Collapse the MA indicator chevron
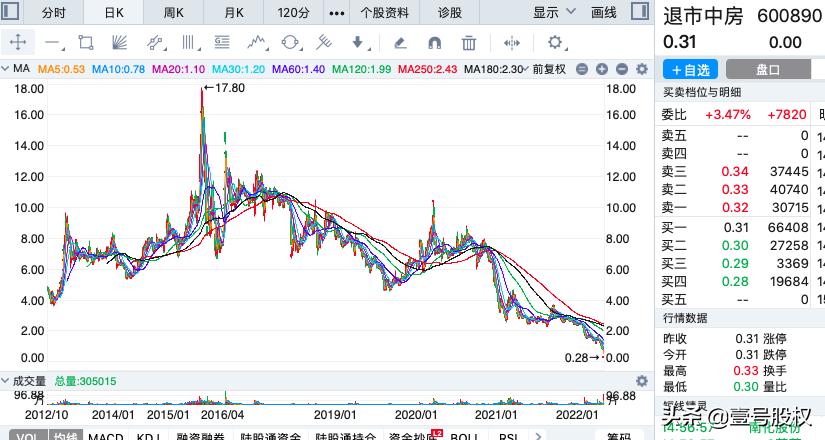825x440 pixels. (5, 68)
